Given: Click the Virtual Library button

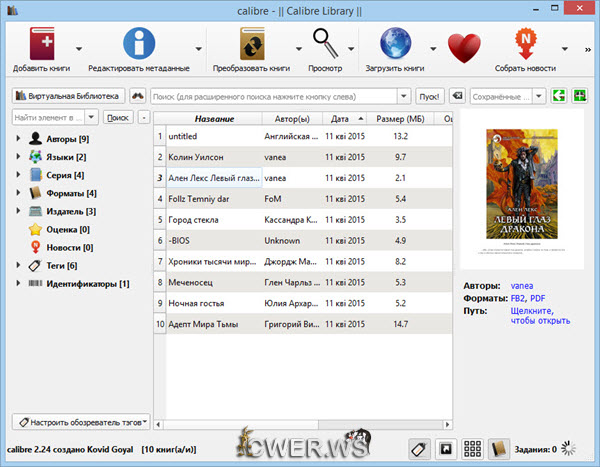Looking at the screenshot, I should point(69,96).
